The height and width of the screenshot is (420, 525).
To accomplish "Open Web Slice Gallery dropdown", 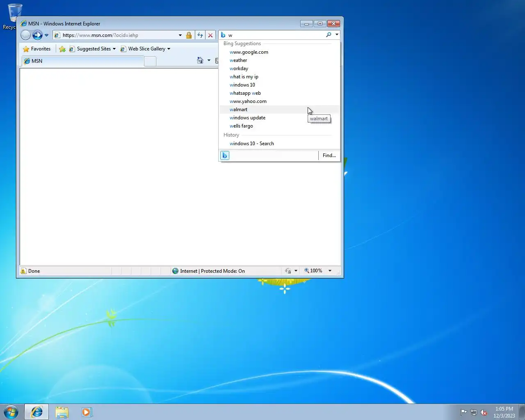I will pos(145,49).
